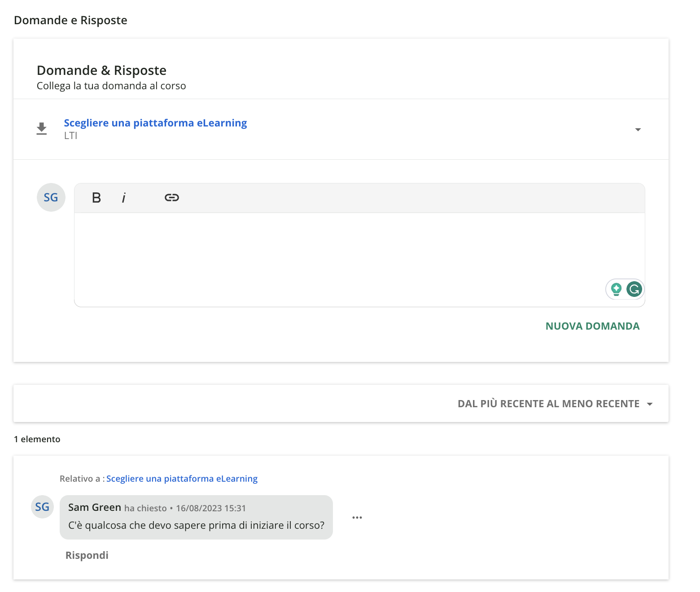Insert a hyperlink in the question editor
The width and height of the screenshot is (700, 592).
(x=172, y=197)
